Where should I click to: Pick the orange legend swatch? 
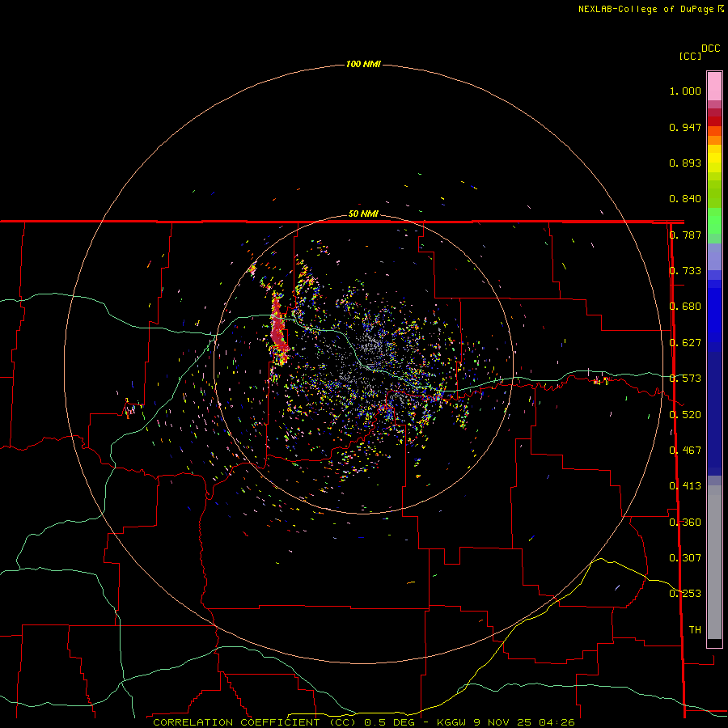coord(714,140)
